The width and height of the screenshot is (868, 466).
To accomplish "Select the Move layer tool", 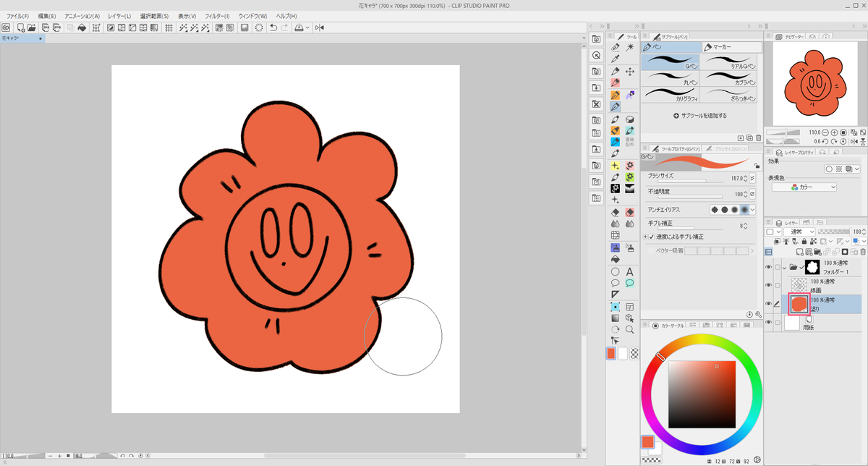I will click(x=630, y=71).
